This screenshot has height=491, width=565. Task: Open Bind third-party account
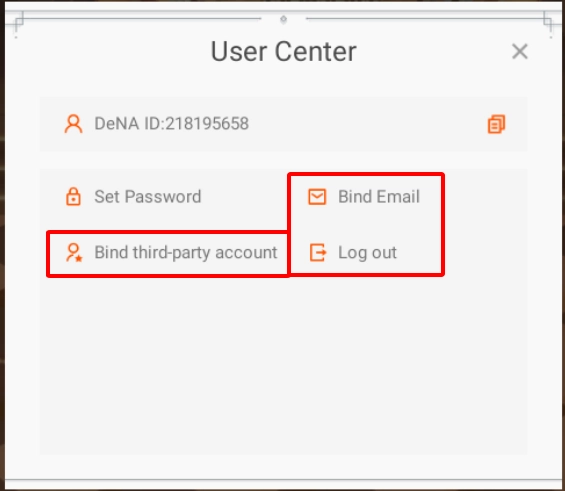tap(186, 253)
